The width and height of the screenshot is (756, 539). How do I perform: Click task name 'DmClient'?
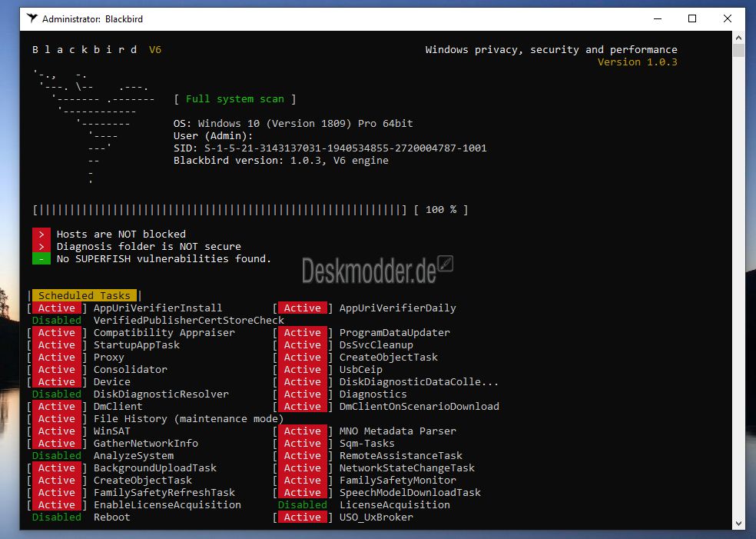[118, 406]
